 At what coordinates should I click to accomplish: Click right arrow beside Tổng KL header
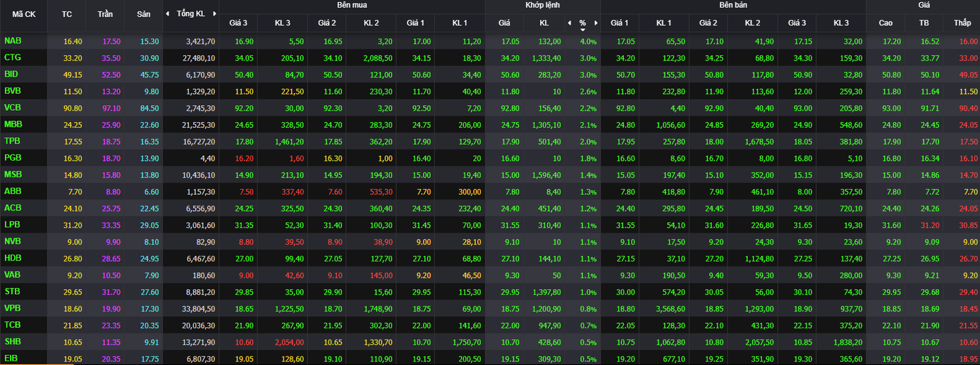214,14
